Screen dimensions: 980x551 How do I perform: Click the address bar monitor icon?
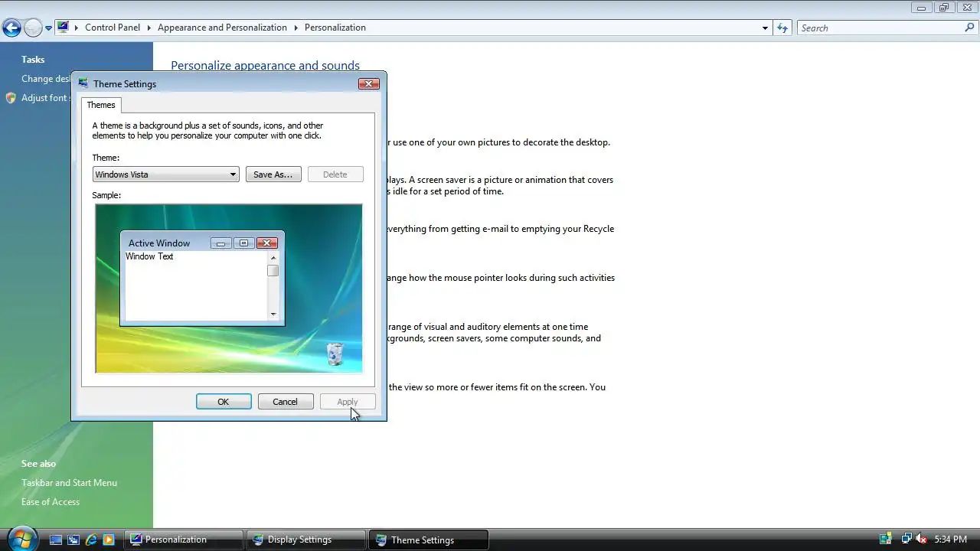[x=64, y=27]
